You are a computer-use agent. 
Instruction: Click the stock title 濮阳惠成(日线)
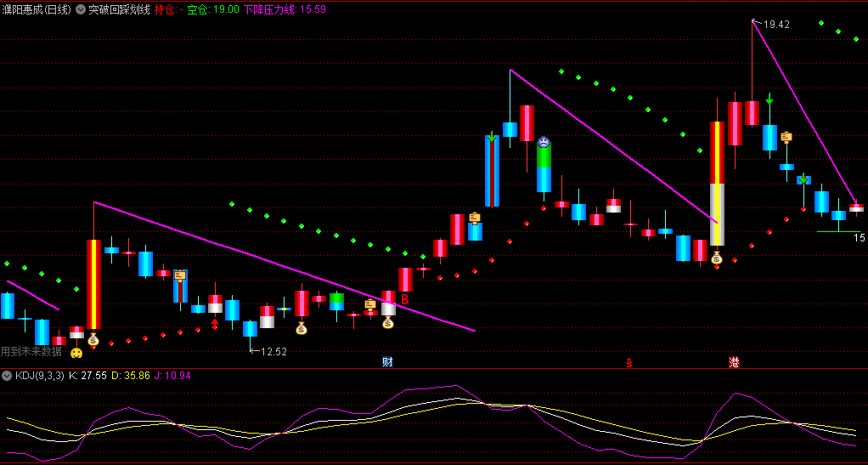tap(37, 9)
